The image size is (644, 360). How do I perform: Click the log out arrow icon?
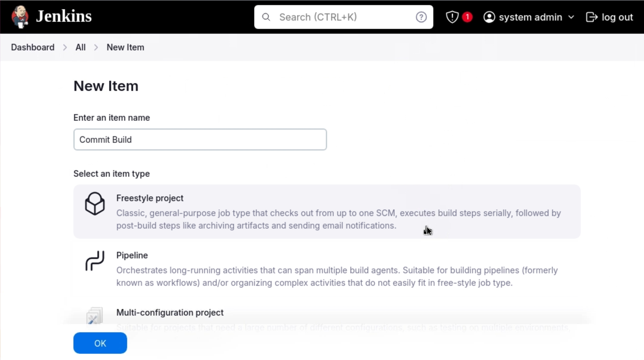(x=591, y=17)
